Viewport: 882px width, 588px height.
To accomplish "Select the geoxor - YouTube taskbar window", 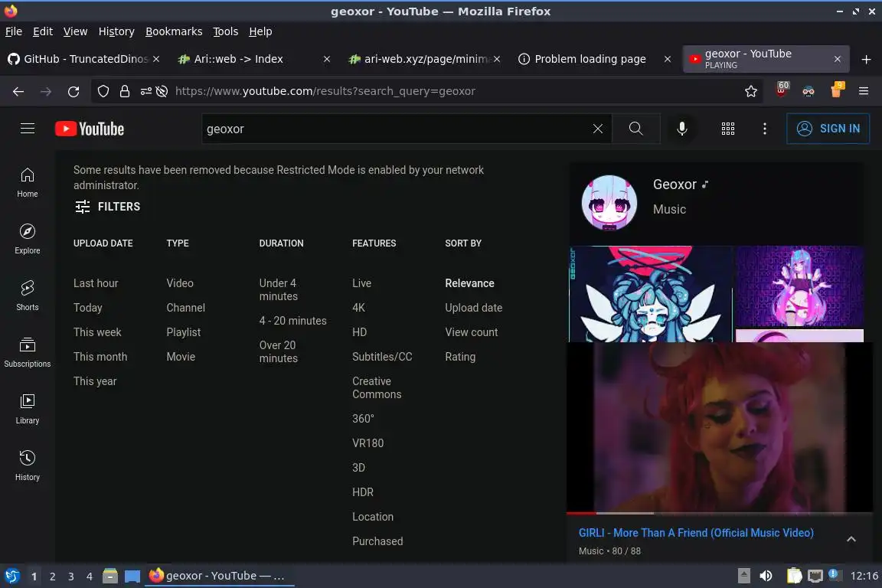I will tap(220, 576).
